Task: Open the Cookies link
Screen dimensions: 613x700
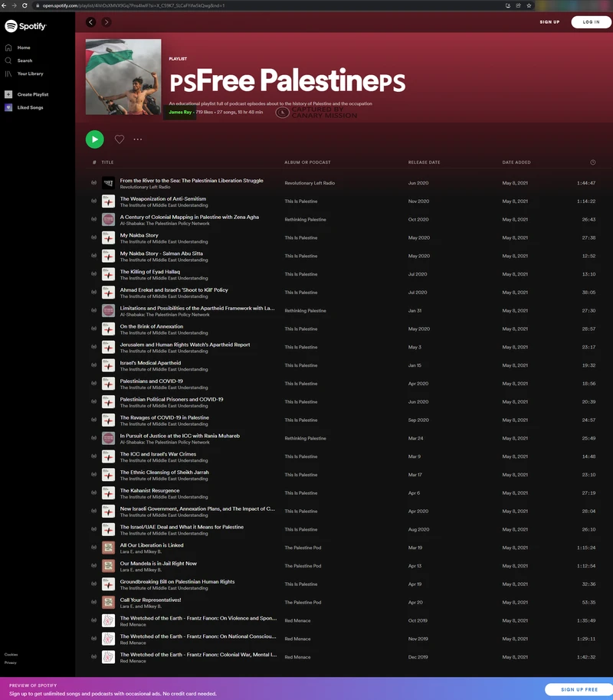Action: point(11,655)
